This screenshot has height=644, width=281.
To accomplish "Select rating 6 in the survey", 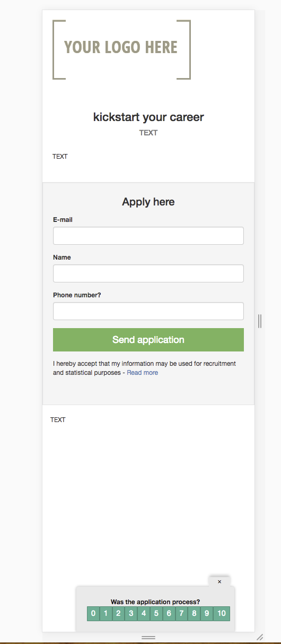I will pyautogui.click(x=169, y=614).
